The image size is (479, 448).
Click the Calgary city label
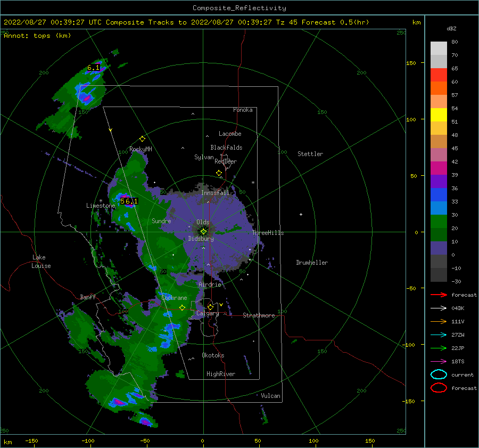(208, 313)
